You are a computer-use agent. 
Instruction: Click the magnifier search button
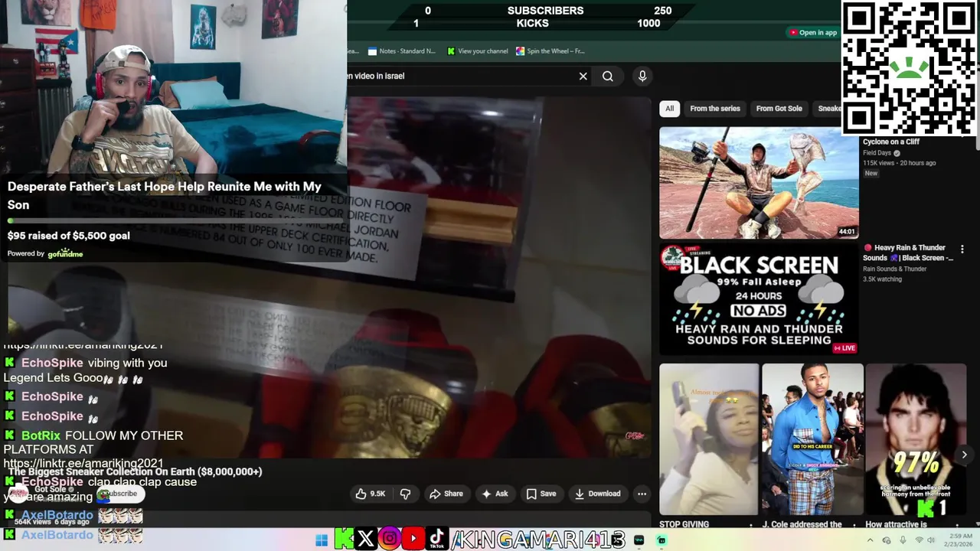[607, 76]
